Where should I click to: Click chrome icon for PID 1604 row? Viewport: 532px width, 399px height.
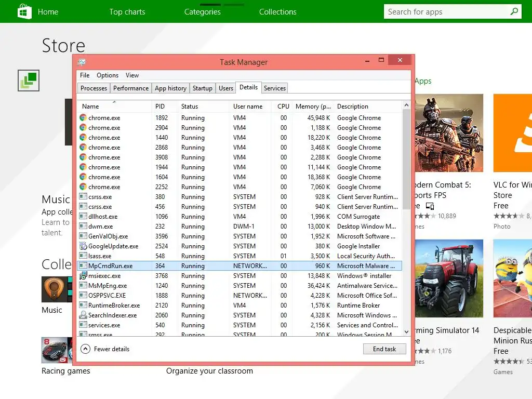coord(83,177)
